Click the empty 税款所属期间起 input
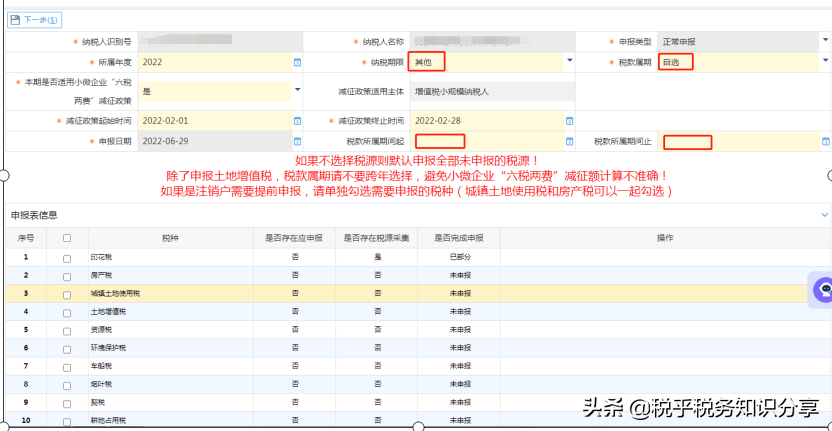832x431 pixels. (x=486, y=141)
